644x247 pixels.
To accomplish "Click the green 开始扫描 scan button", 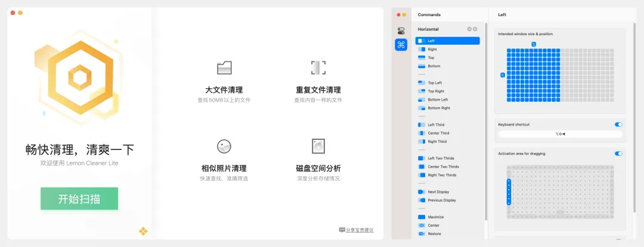I will [79, 199].
